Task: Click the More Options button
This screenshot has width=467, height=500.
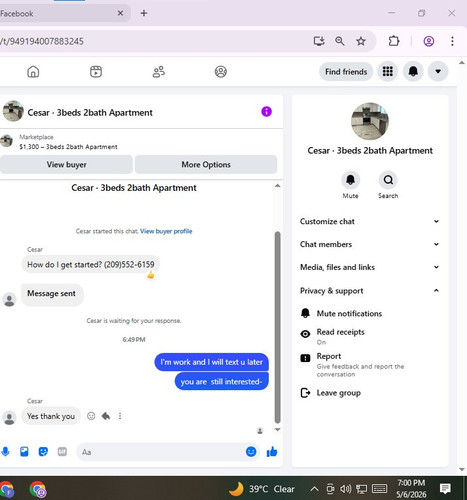Action: click(x=206, y=165)
